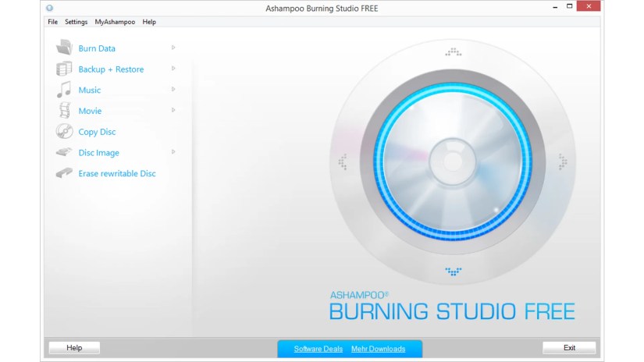Image resolution: width=644 pixels, height=362 pixels.
Task: Open the Settings menu
Action: (x=76, y=22)
